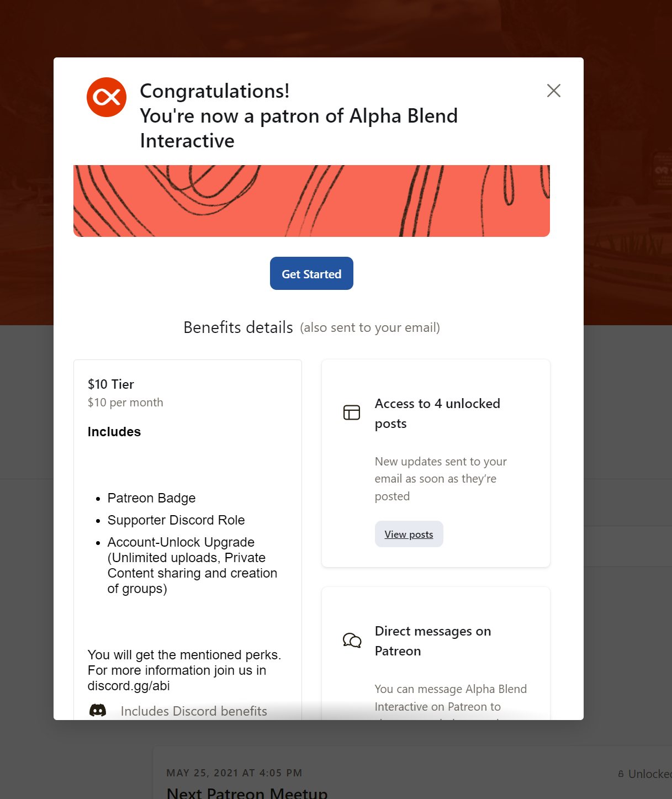Select the Includes Discord benefits label
672x799 pixels.
tap(194, 711)
